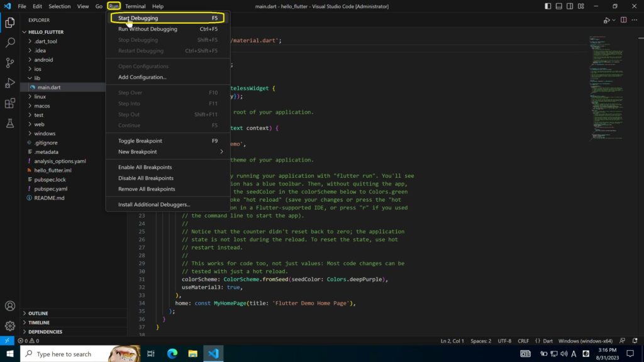Click the VS Code logo in title bar
The height and width of the screenshot is (362, 644).
[8, 6]
